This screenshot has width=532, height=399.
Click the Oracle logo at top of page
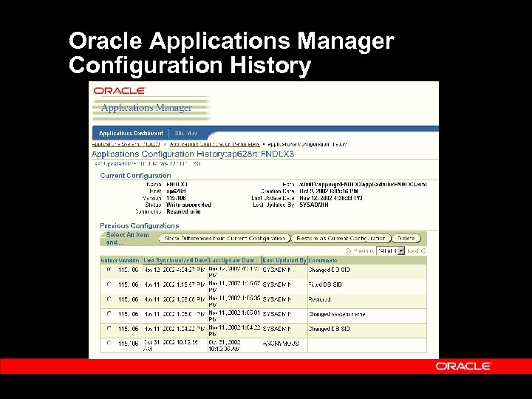[120, 91]
